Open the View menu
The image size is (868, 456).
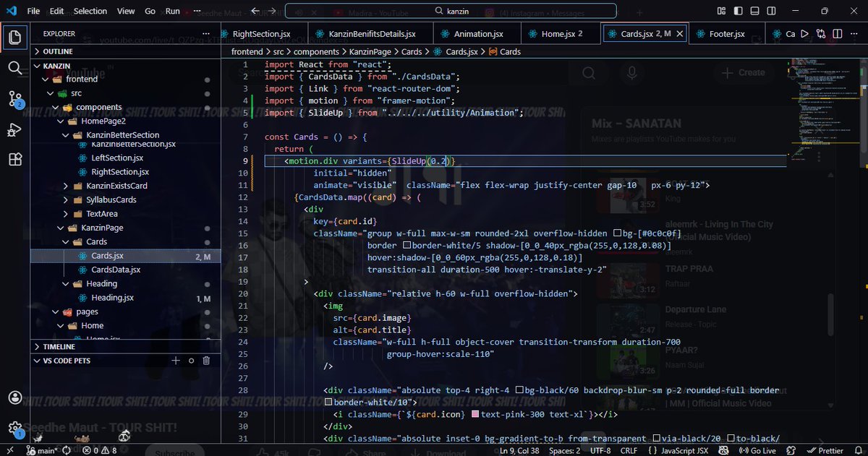[126, 11]
